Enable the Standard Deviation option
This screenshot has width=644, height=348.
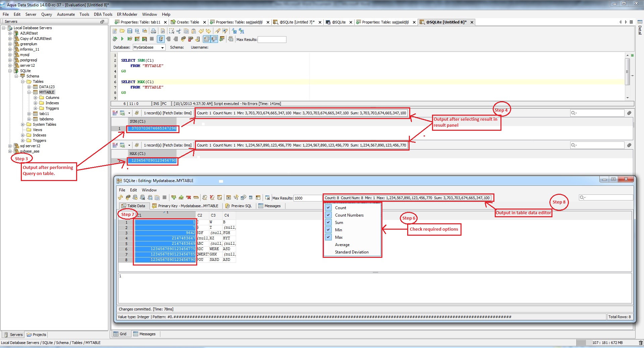coord(352,252)
